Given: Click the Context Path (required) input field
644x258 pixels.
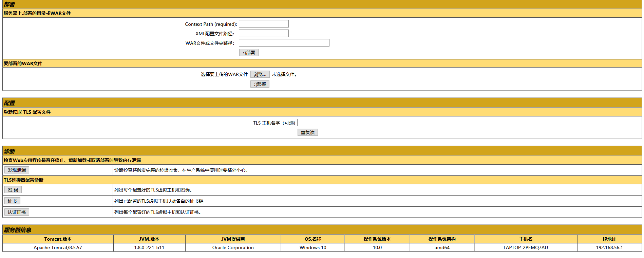Looking at the screenshot, I should pos(264,24).
